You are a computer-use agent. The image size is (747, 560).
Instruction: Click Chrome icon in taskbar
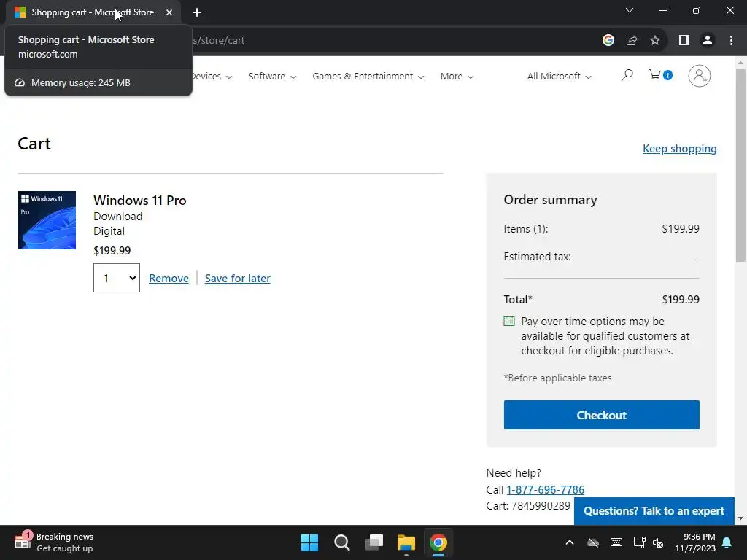pyautogui.click(x=438, y=542)
